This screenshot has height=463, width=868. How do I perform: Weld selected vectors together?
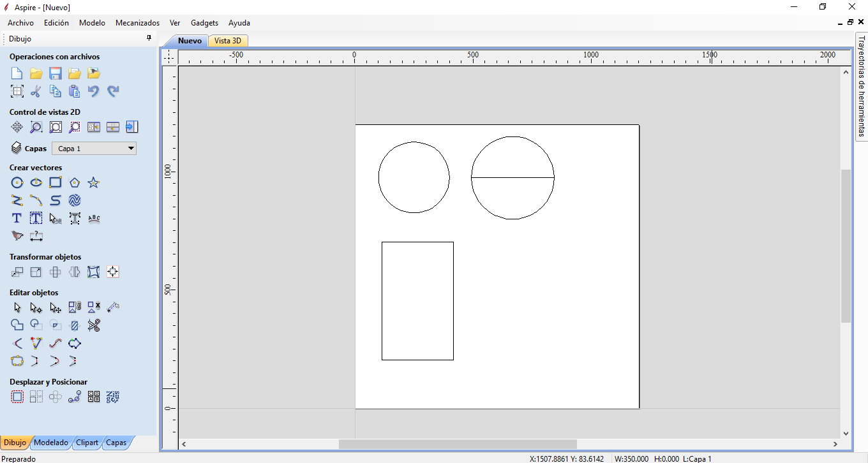(17, 326)
